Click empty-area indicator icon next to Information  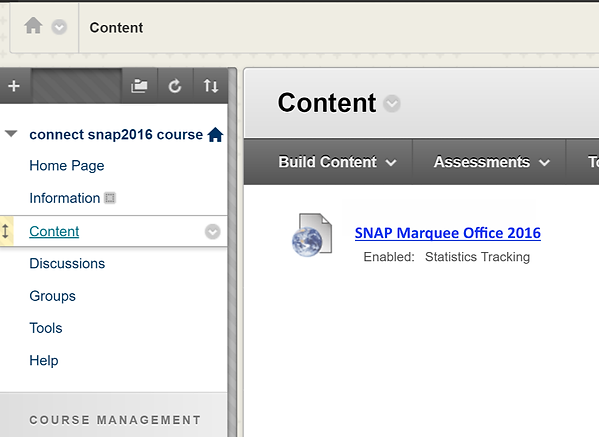[x=110, y=198]
